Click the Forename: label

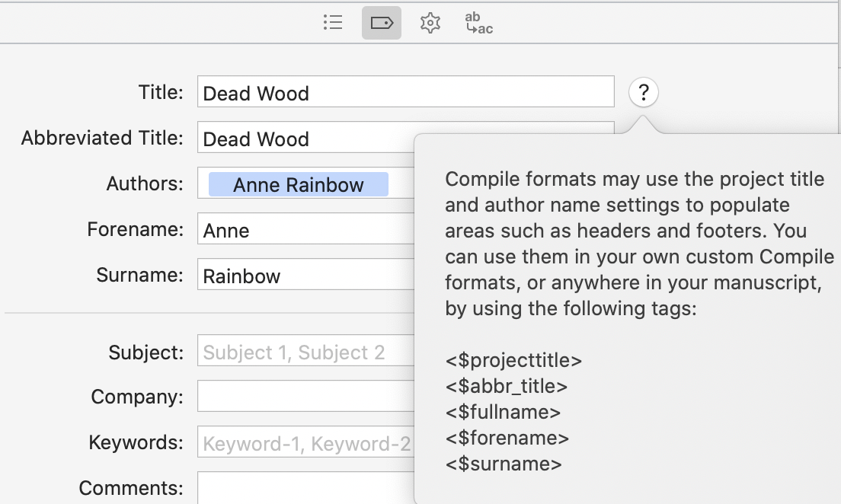point(135,229)
